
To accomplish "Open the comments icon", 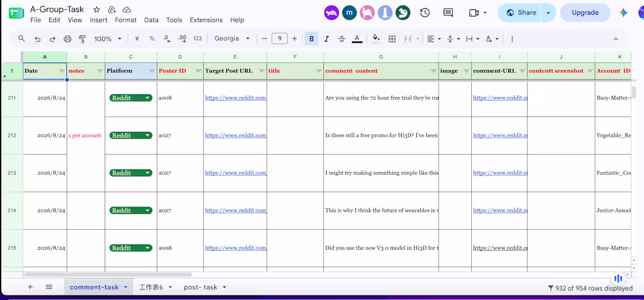I will (x=448, y=13).
